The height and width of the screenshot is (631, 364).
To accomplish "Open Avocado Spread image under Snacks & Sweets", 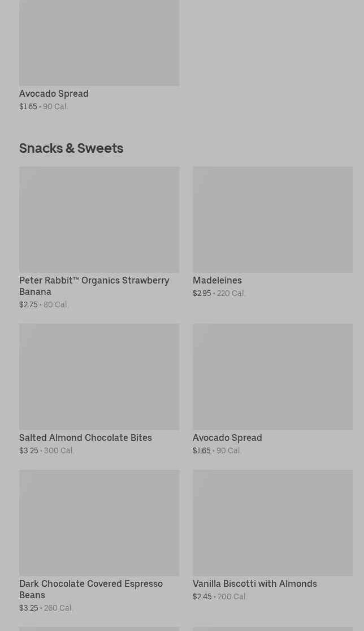I will [x=273, y=377].
